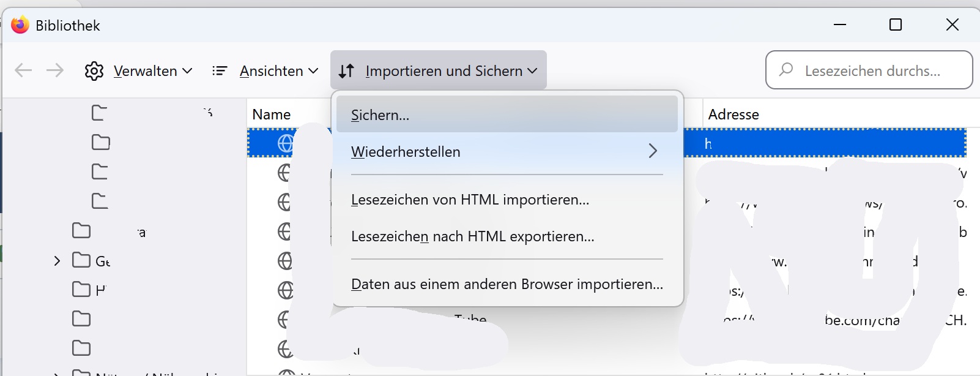Open the Verwalten dropdown menu

pyautogui.click(x=153, y=71)
